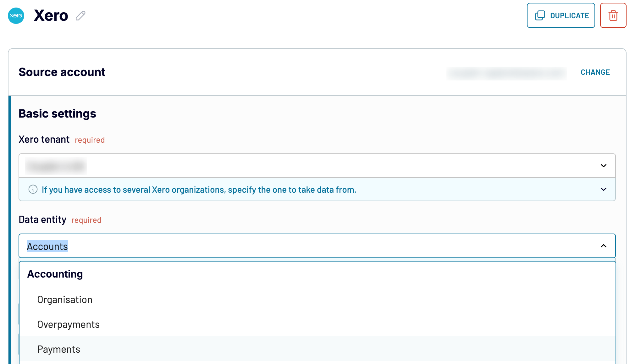
Task: Click the blurred source account email
Action: 507,73
